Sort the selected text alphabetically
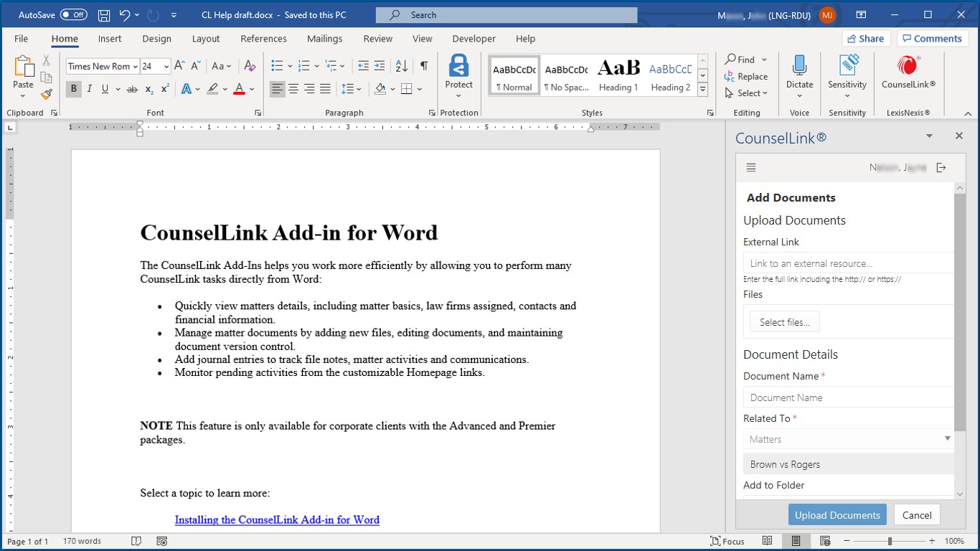Screen dimensions: 980x551 click(402, 66)
